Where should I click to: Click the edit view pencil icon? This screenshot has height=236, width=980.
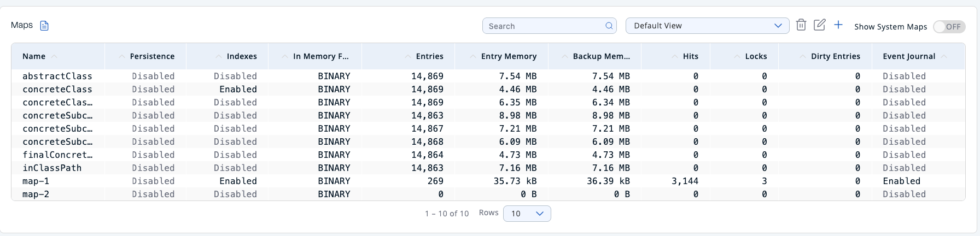[x=819, y=25]
